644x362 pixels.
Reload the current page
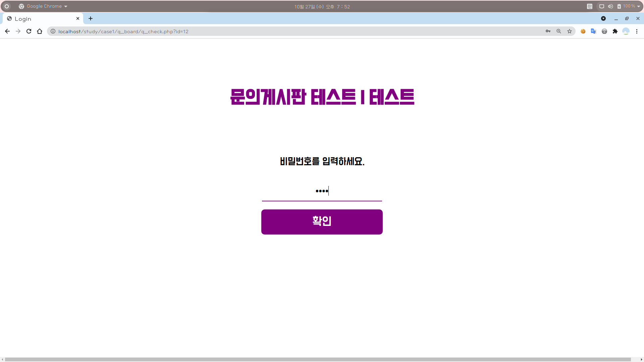29,31
